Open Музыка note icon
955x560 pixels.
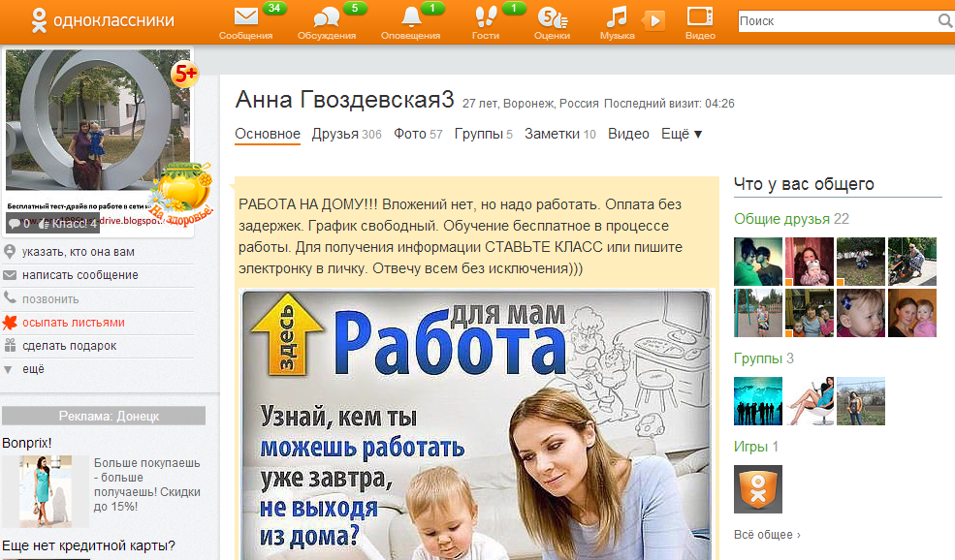pyautogui.click(x=617, y=17)
